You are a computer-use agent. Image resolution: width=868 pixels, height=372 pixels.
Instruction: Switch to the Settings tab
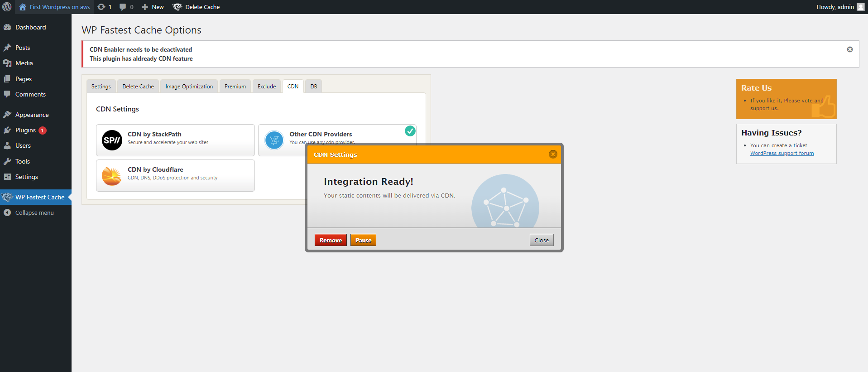pos(101,87)
